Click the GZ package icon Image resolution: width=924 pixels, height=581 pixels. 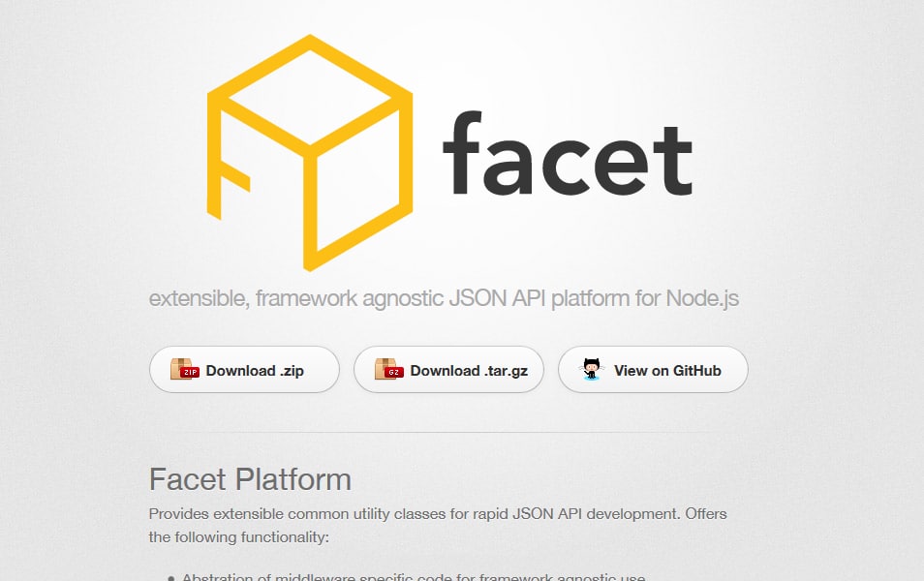(x=389, y=370)
